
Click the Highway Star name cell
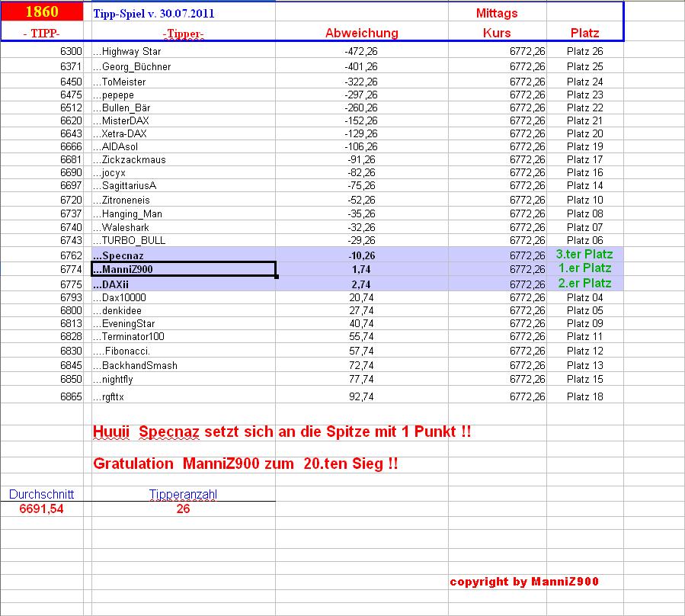click(184, 51)
